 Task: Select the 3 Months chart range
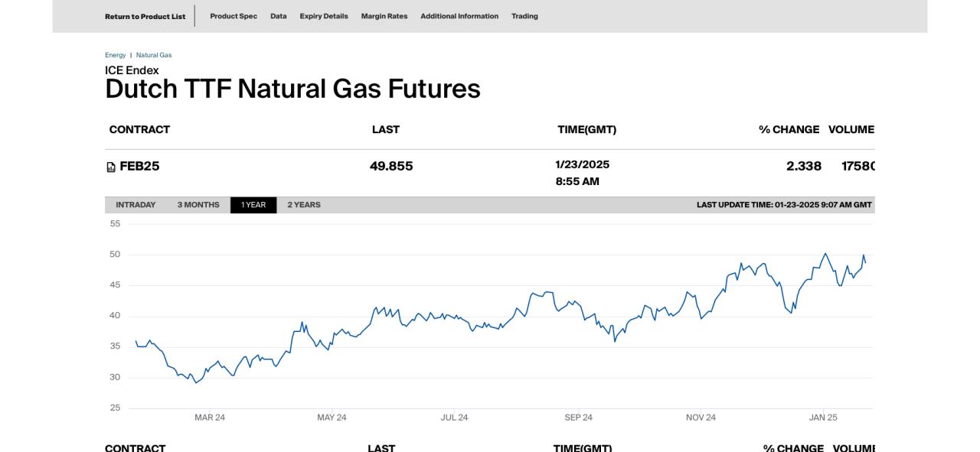[198, 205]
